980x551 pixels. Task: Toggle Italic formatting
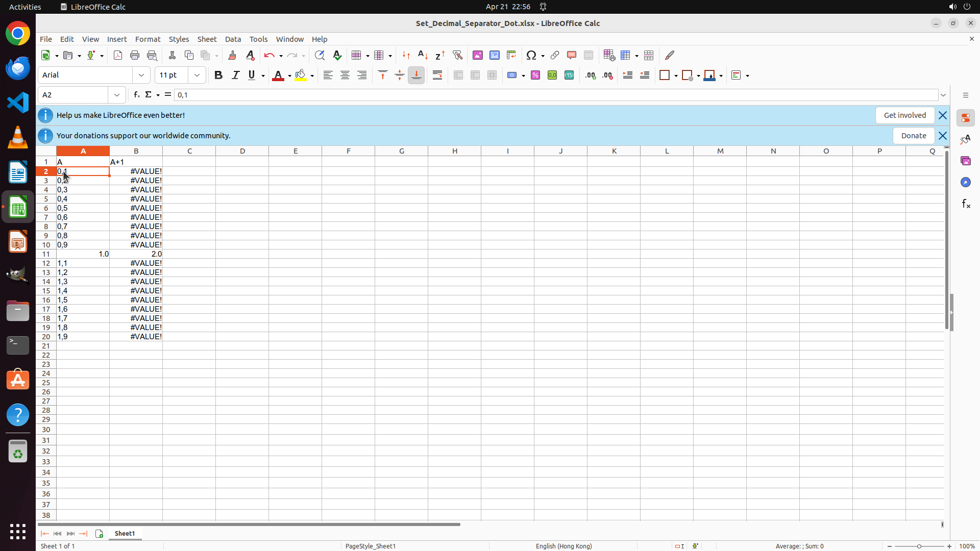pyautogui.click(x=235, y=75)
